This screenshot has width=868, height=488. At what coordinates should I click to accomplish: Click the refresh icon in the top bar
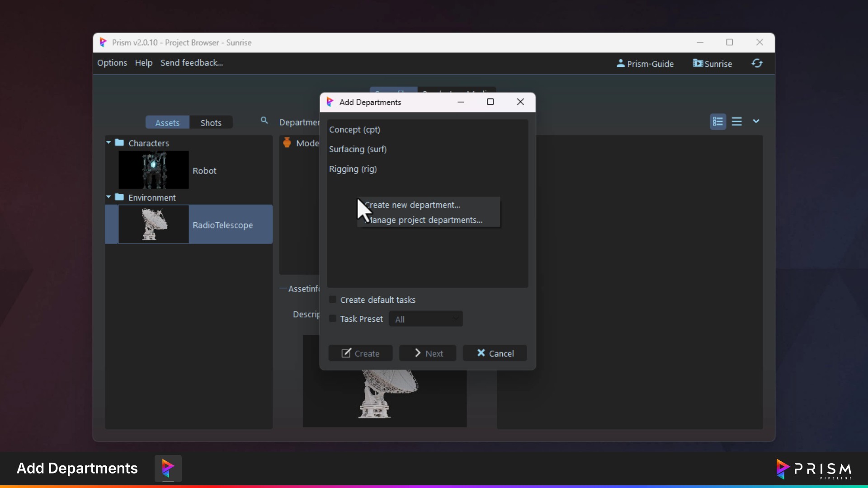coord(757,64)
